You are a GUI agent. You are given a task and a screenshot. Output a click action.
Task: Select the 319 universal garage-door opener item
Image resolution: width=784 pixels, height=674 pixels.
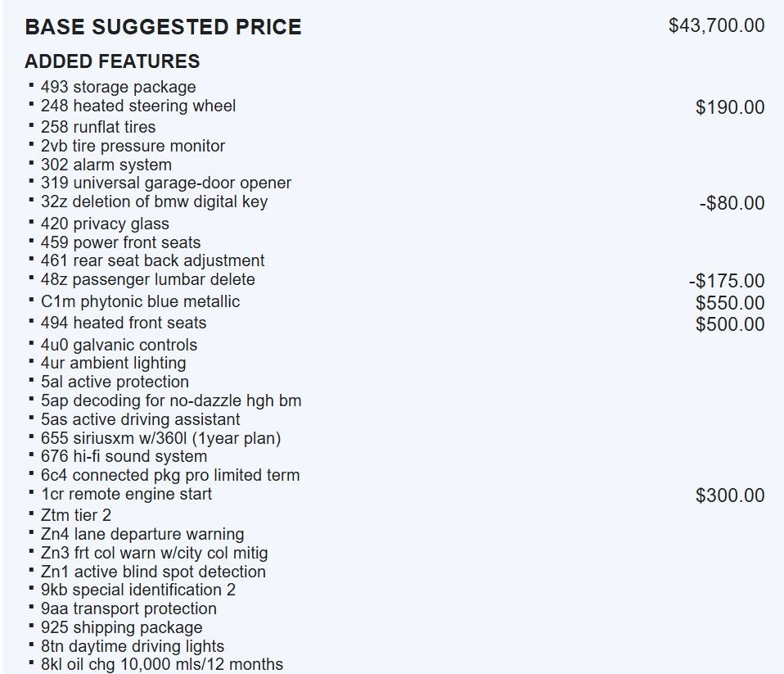pyautogui.click(x=166, y=183)
